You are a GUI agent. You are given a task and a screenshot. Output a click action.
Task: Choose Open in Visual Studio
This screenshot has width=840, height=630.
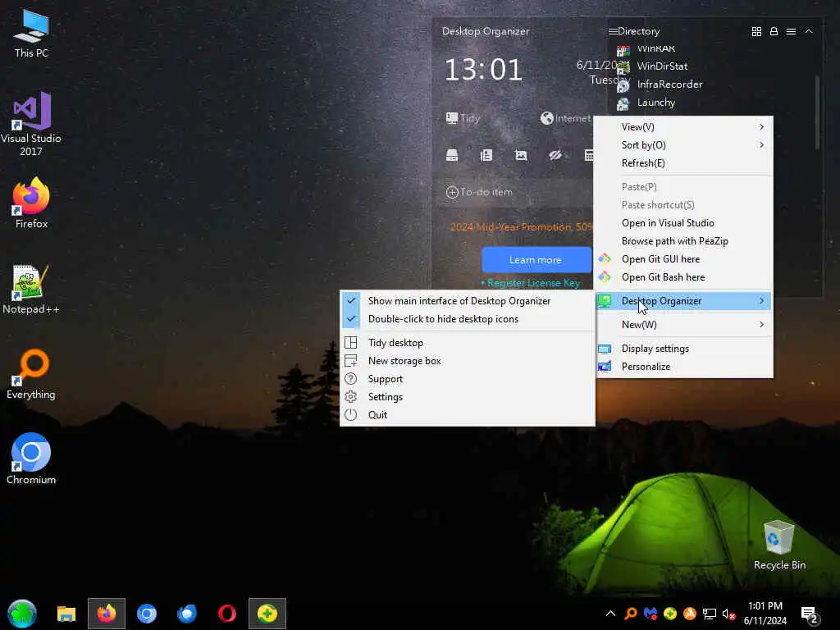tap(684, 223)
